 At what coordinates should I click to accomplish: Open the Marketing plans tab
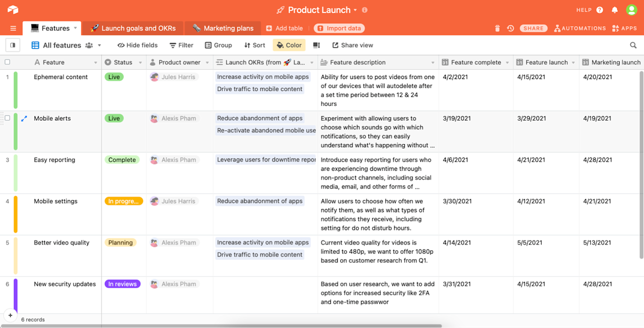click(x=223, y=28)
